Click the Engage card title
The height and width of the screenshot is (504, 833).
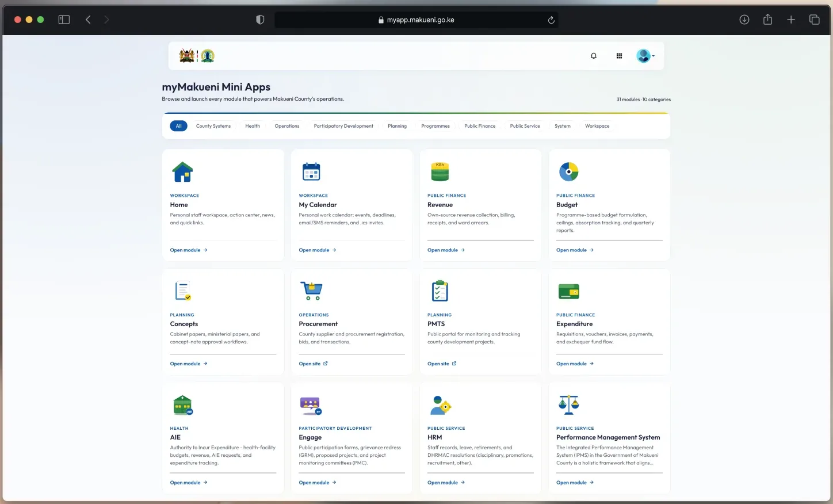(x=310, y=438)
